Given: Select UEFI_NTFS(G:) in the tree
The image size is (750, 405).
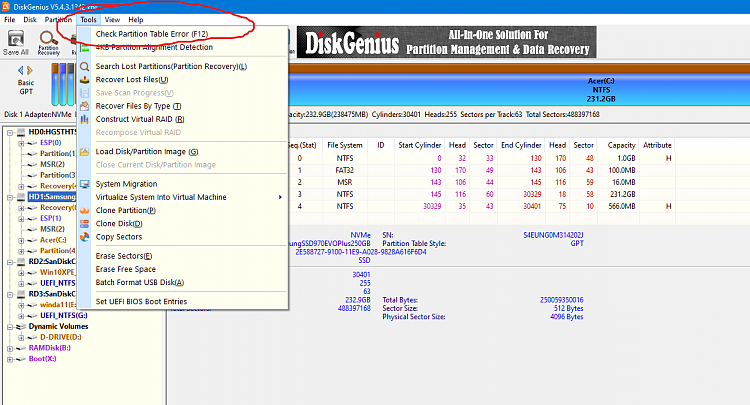Looking at the screenshot, I should 64,316.
